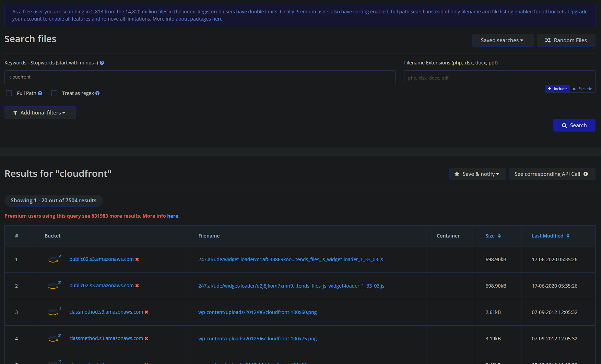Expand Additional filters dropdown
The height and width of the screenshot is (364, 601).
pyautogui.click(x=40, y=113)
